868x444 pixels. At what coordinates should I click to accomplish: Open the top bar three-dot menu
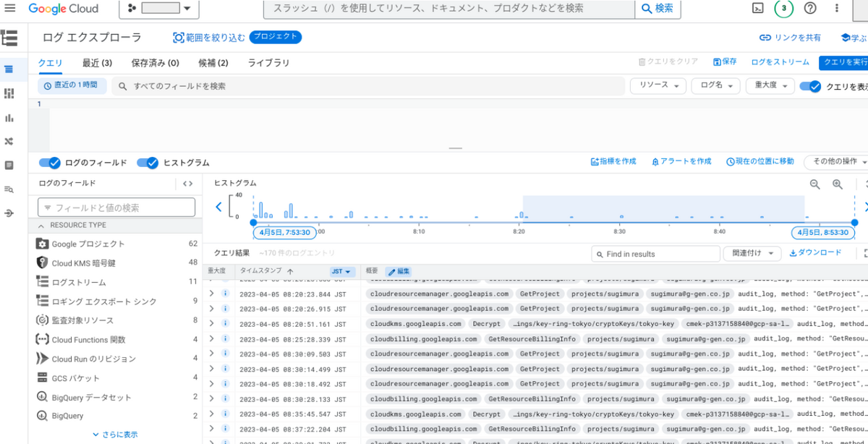(838, 9)
